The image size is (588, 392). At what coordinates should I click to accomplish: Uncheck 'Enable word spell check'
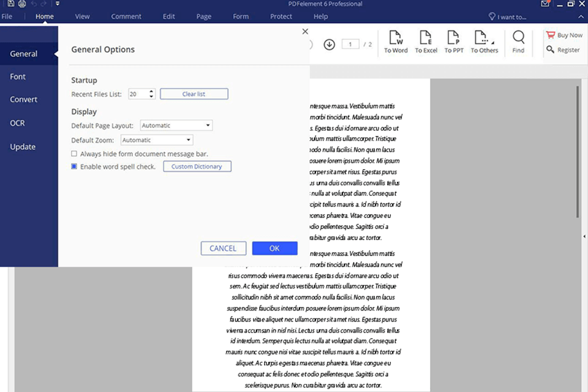click(74, 167)
